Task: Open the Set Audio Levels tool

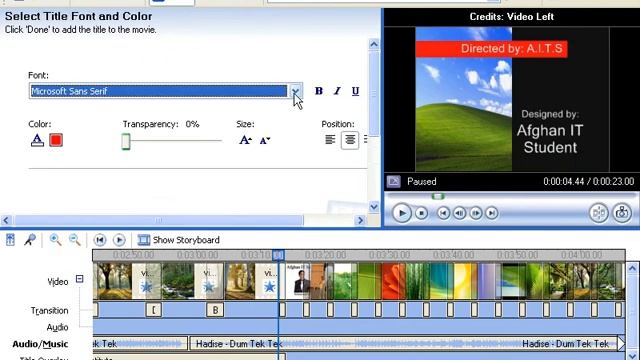Action: (10, 240)
